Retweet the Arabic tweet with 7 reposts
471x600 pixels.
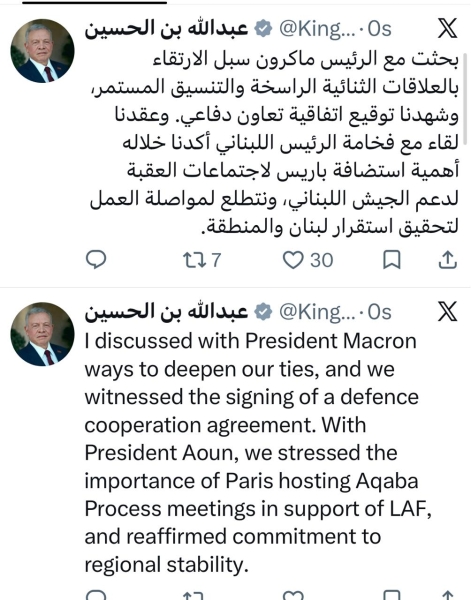point(202,260)
